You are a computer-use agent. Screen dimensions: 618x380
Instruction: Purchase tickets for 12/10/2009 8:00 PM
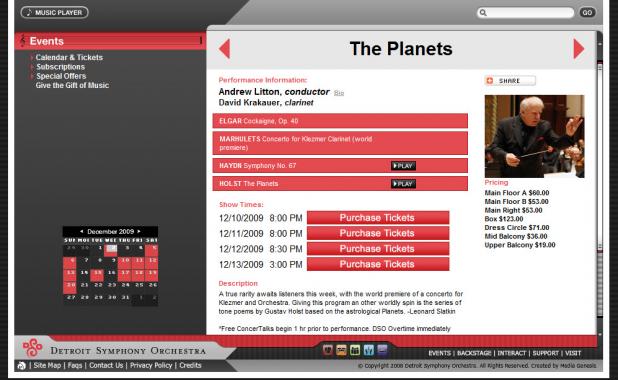(378, 218)
